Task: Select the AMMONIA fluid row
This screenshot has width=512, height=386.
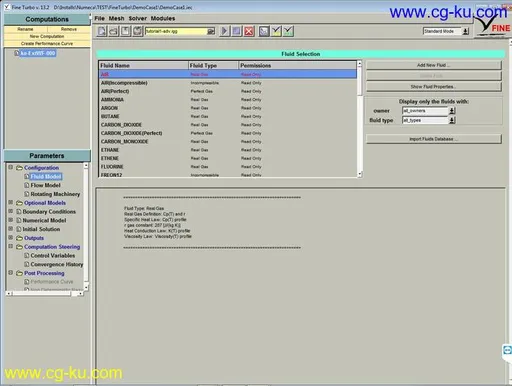Action: click(228, 100)
